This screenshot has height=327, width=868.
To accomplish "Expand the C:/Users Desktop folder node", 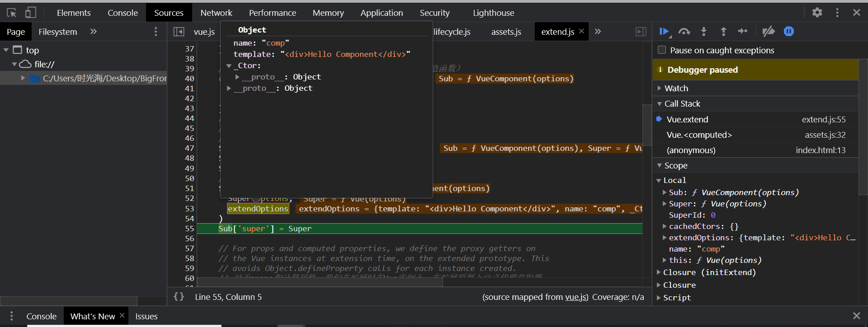I will pyautogui.click(x=23, y=78).
